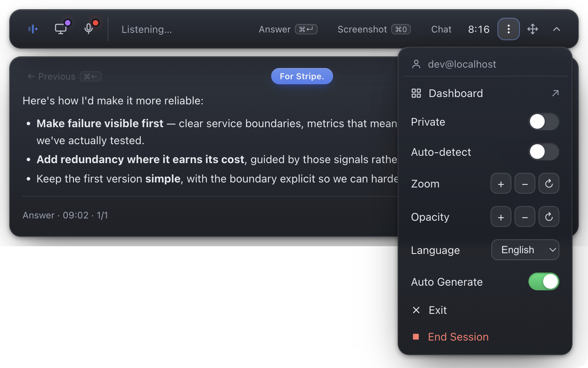The height and width of the screenshot is (368, 588).
Task: Click the dev@localhost account entry
Action: click(x=485, y=64)
